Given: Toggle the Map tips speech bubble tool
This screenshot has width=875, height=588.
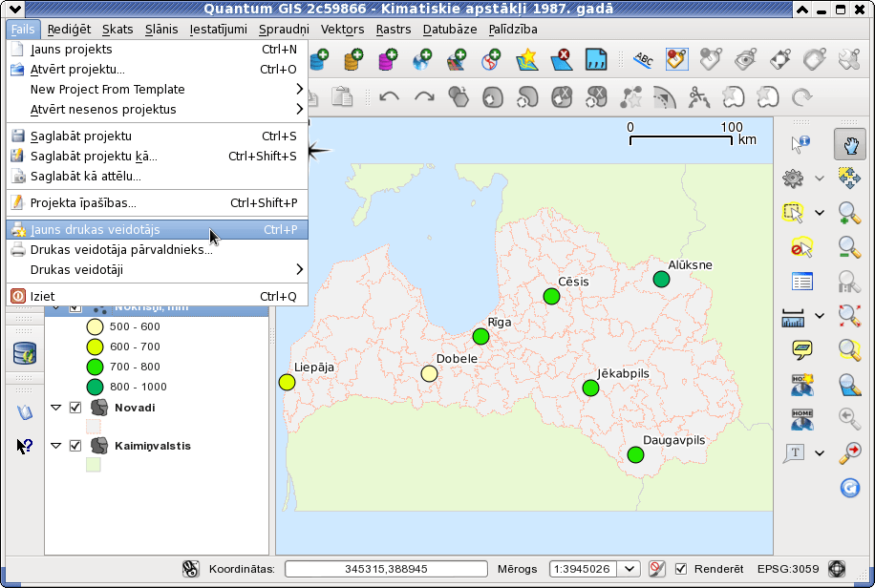Looking at the screenshot, I should pyautogui.click(x=801, y=350).
